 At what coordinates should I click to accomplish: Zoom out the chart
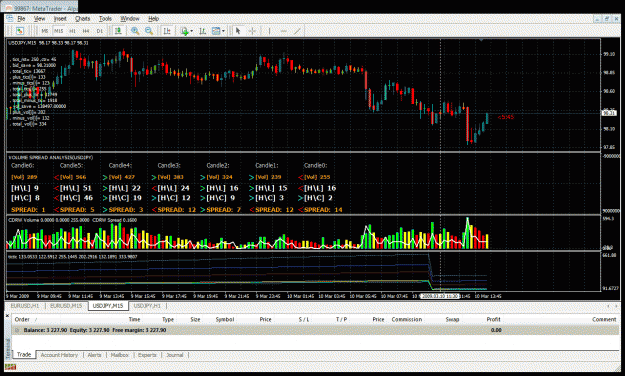pos(149,31)
